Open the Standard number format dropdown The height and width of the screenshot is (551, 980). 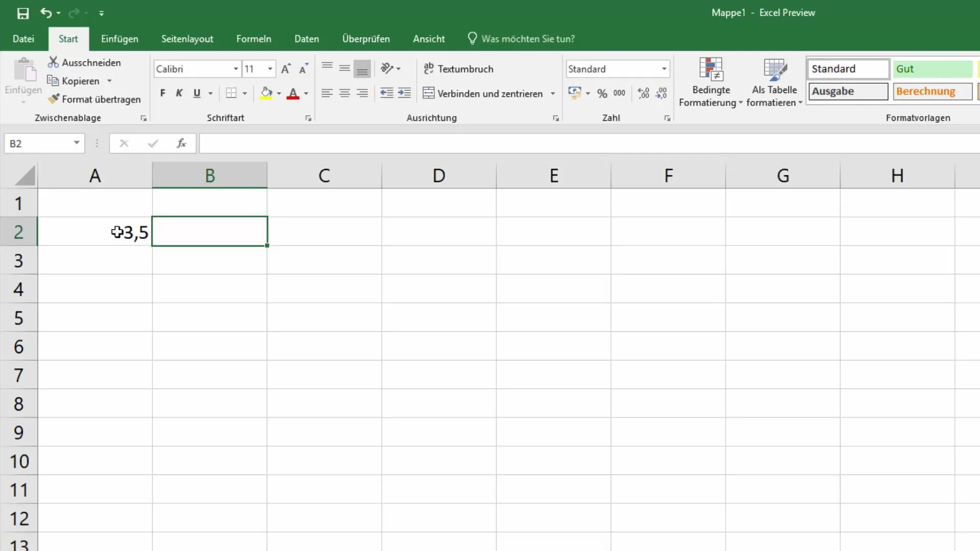coord(664,69)
